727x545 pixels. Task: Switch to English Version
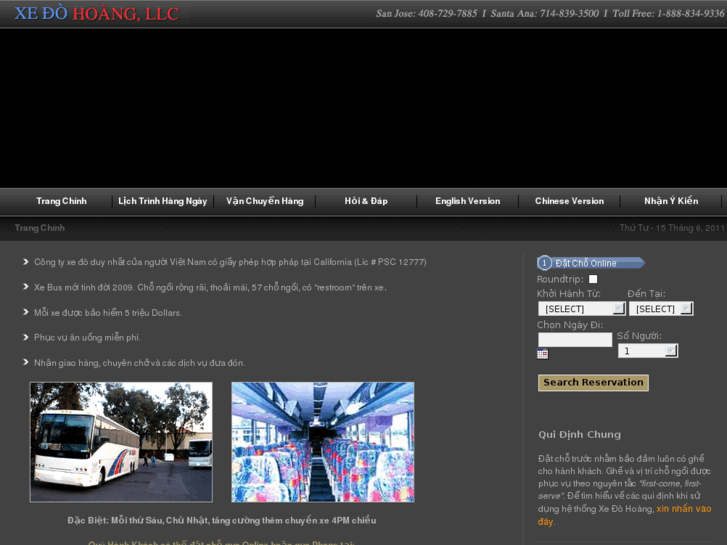(x=467, y=201)
